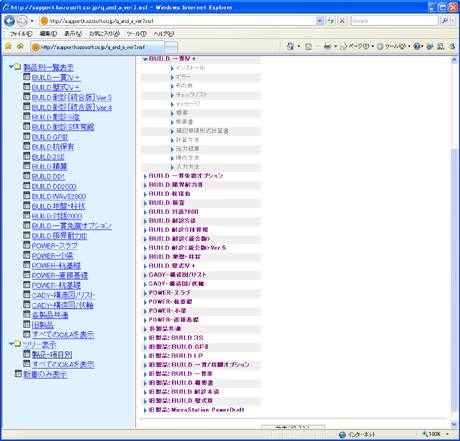
Task: Click the document icon beside 旧製品 in sidebar
Action: point(27,324)
